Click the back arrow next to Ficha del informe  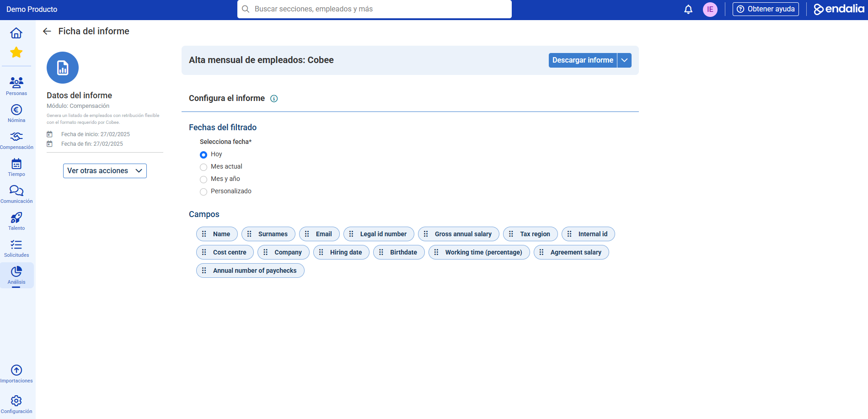[x=47, y=31]
